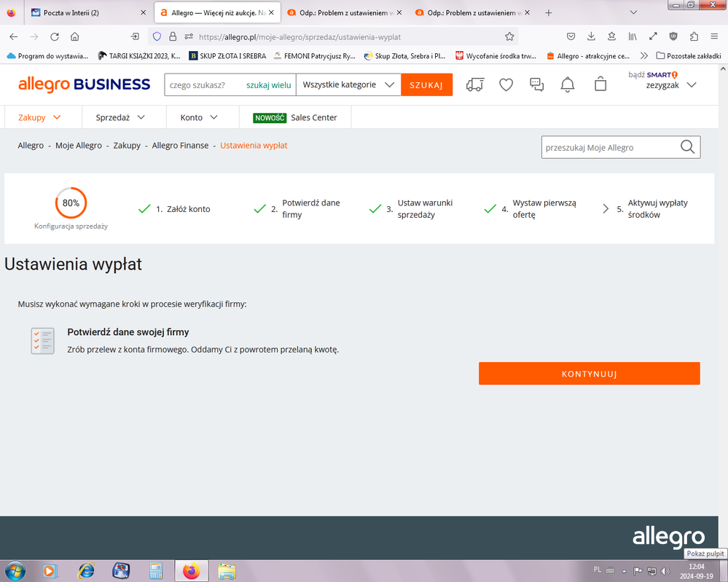Viewport: 728px width, 582px height.
Task: Click the szukaj wielu link
Action: coord(268,85)
